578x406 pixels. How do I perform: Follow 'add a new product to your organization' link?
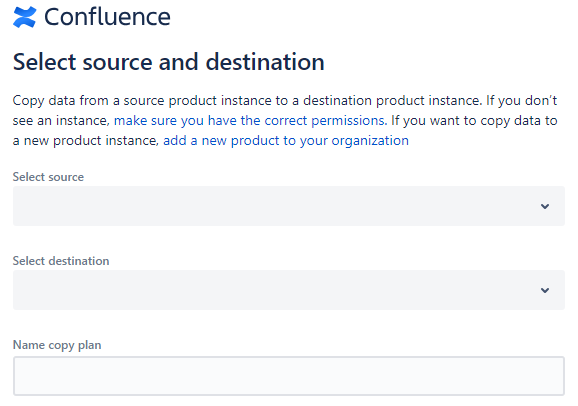click(286, 140)
